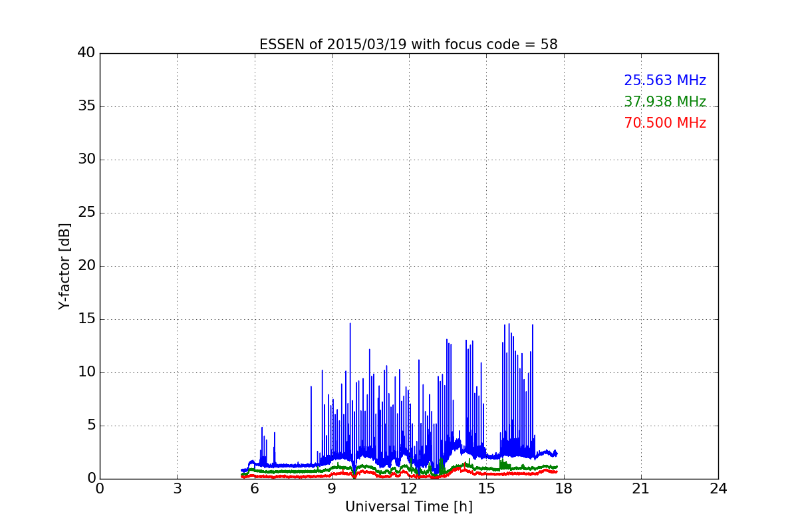The height and width of the screenshot is (532, 798).
Task: Click the y-axis tick label 40
Action: tap(86, 53)
